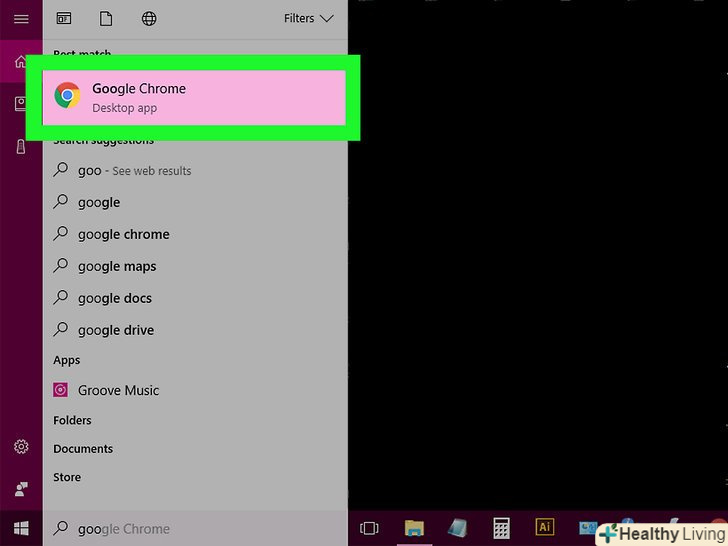Select 'goo' see web results suggestion
728x546 pixels.
click(x=134, y=171)
